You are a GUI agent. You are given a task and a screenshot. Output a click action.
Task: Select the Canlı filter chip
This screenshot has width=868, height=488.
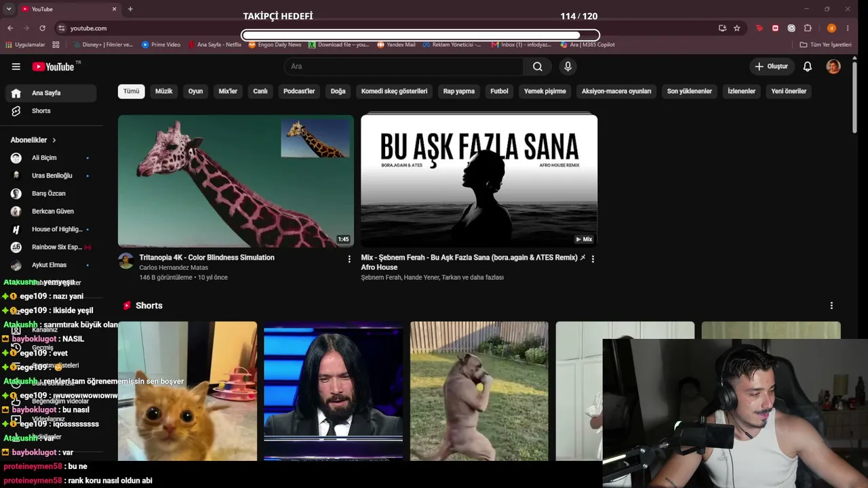point(260,91)
